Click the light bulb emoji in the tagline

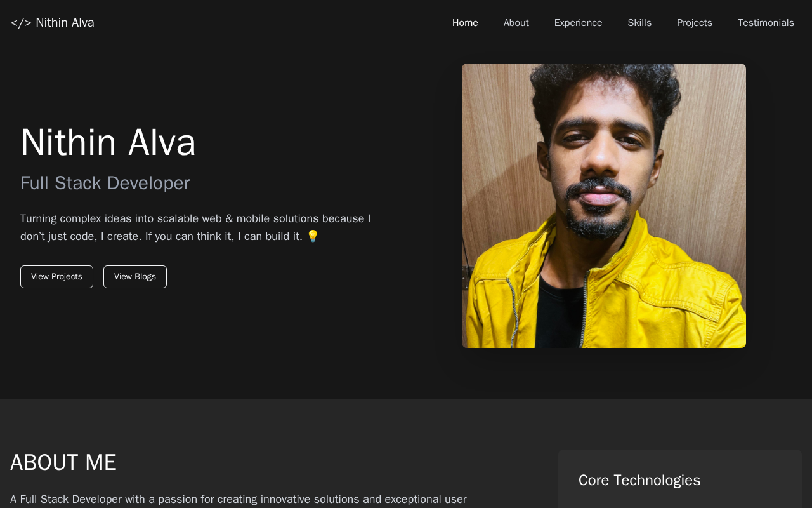coord(313,236)
